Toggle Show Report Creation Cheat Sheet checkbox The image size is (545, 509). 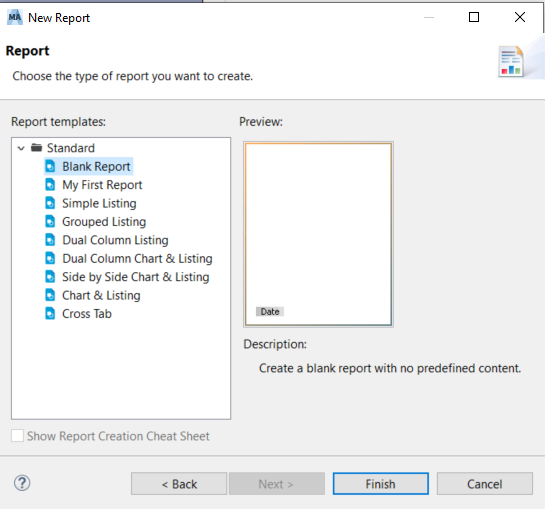(x=17, y=436)
